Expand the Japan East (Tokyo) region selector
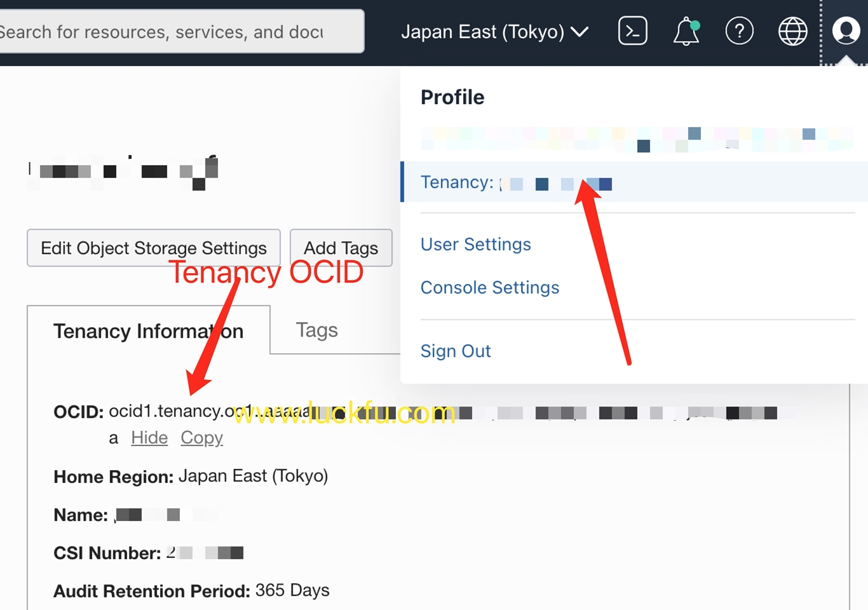 click(483, 32)
